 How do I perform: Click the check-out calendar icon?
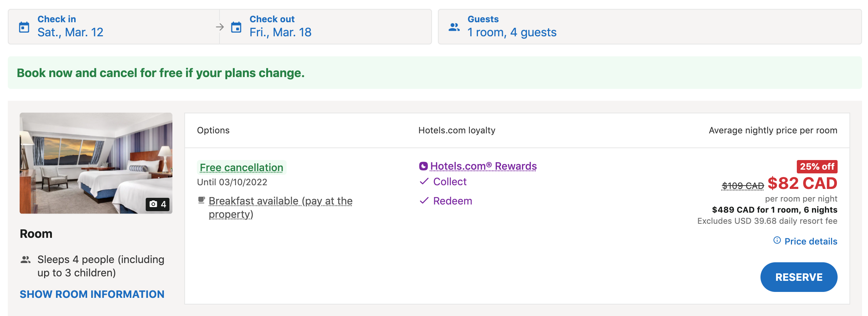tap(236, 27)
